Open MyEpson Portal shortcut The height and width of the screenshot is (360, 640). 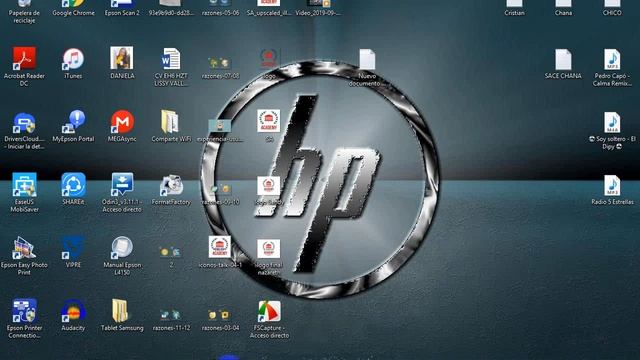[73, 122]
